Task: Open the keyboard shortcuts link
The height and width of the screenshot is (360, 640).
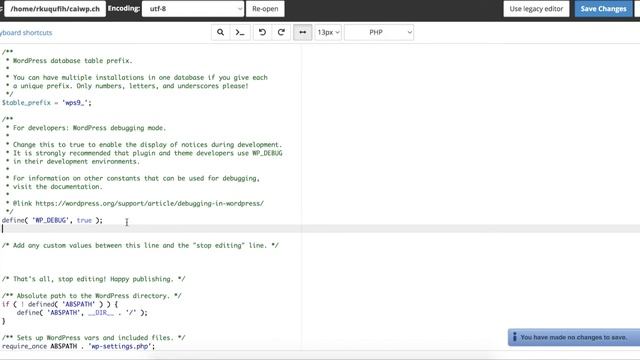Action: (26, 33)
